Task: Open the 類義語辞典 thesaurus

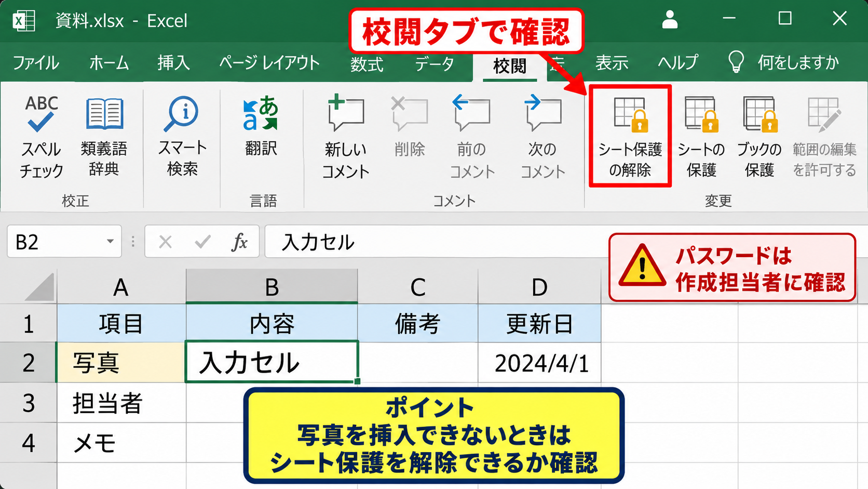Action: (104, 136)
